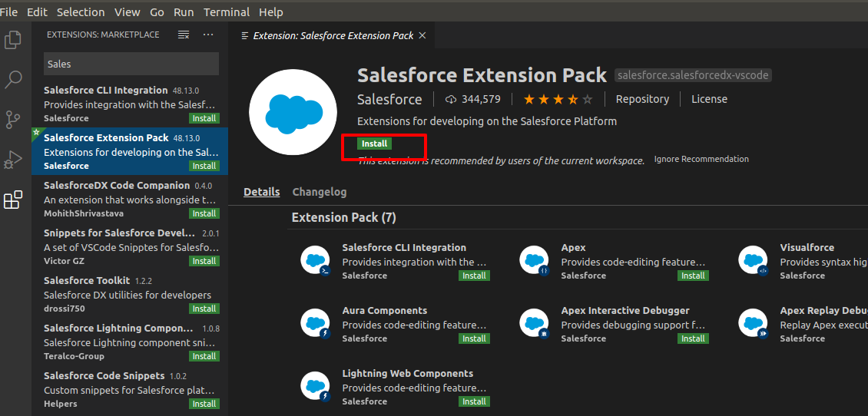
Task: Open the Extensions view icon
Action: (x=13, y=199)
